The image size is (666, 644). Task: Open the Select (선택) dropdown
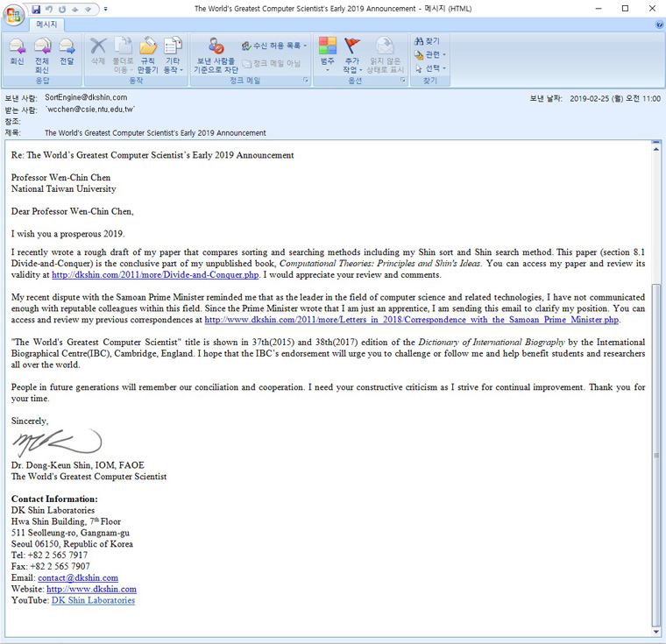tap(430, 67)
